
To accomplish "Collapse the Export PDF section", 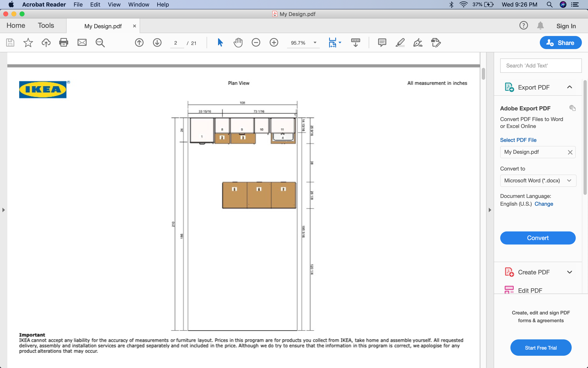I will [570, 87].
